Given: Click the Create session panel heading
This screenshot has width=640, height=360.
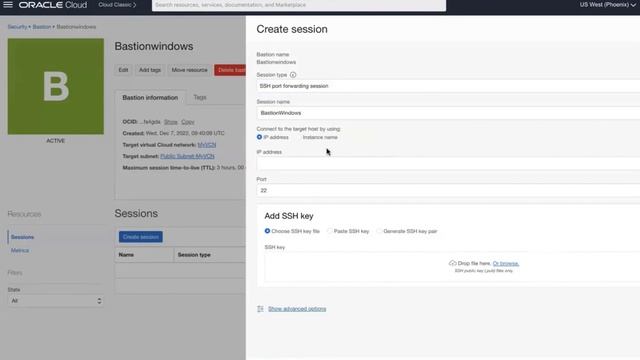Looking at the screenshot, I should 292,29.
